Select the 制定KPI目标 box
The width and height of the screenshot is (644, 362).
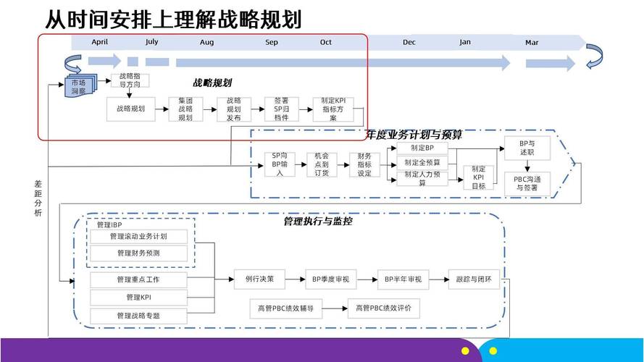(478, 177)
